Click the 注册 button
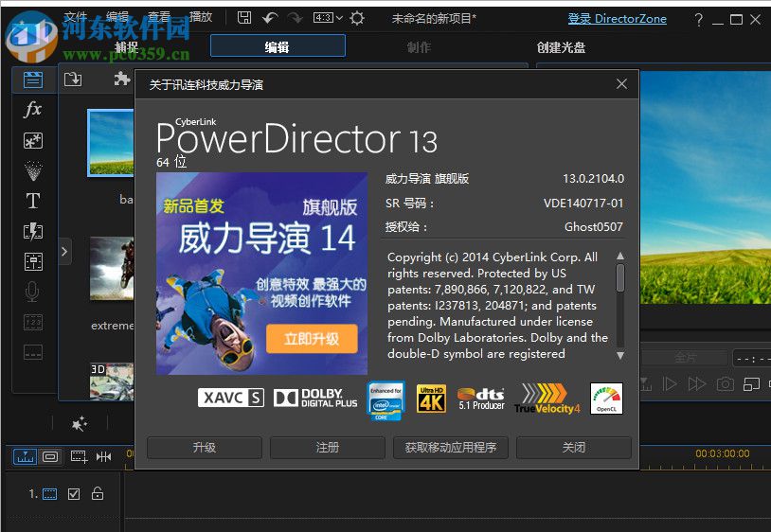Image resolution: width=771 pixels, height=532 pixels. click(328, 447)
